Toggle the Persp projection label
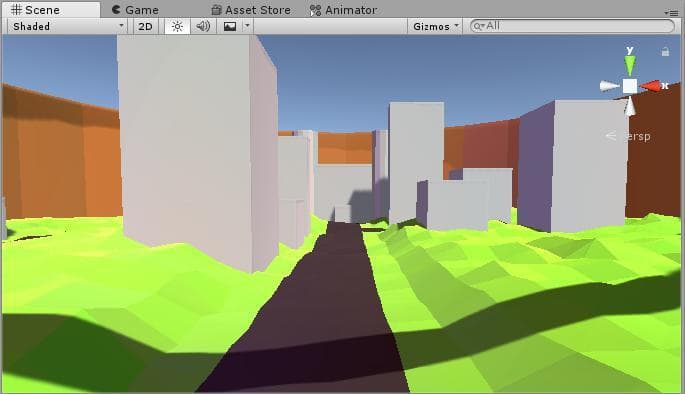Screen dimensions: 685x394 629,136
